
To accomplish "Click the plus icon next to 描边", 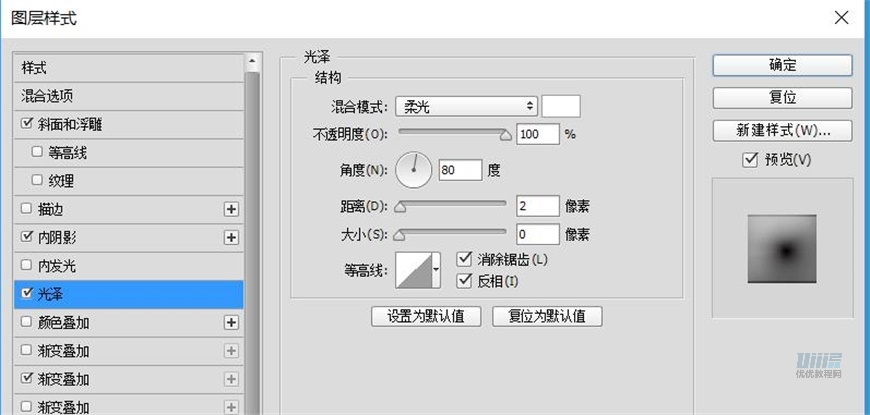I will point(231,210).
